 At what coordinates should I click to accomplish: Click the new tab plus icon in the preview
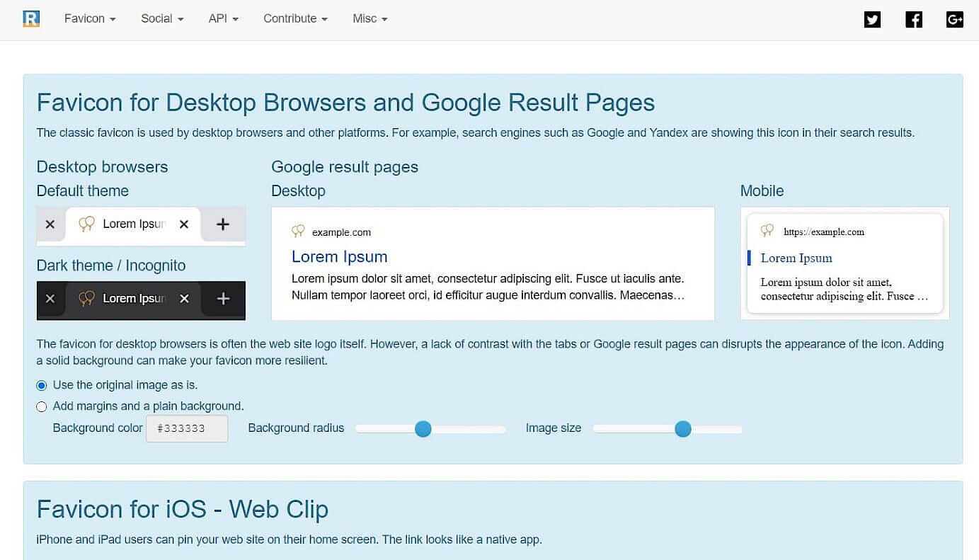click(222, 224)
